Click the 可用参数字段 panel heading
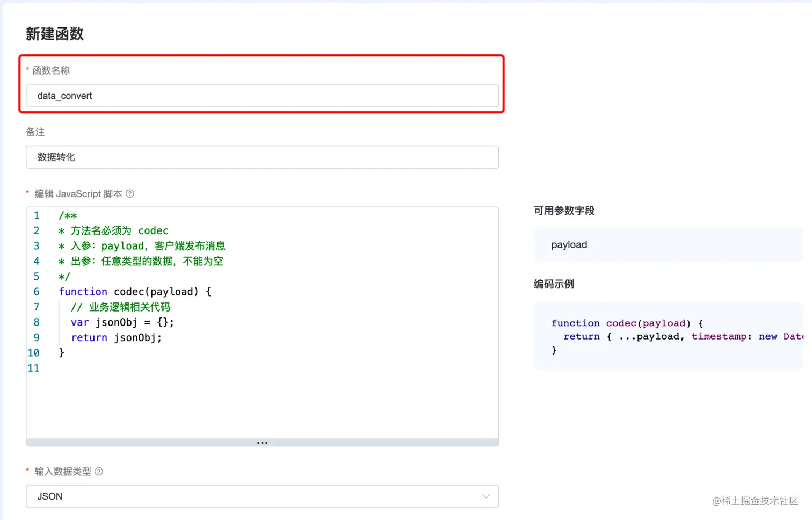 point(564,211)
